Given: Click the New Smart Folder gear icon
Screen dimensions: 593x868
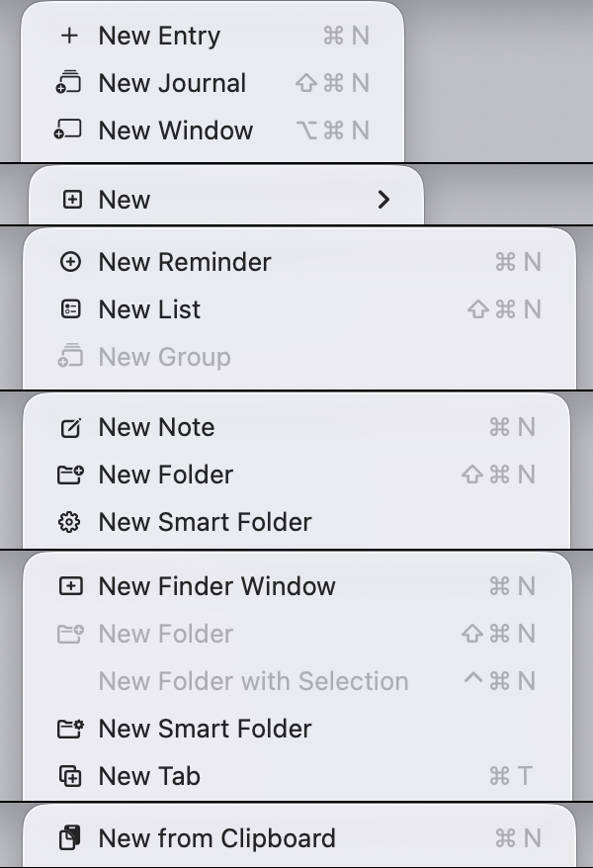Looking at the screenshot, I should click(x=69, y=522).
